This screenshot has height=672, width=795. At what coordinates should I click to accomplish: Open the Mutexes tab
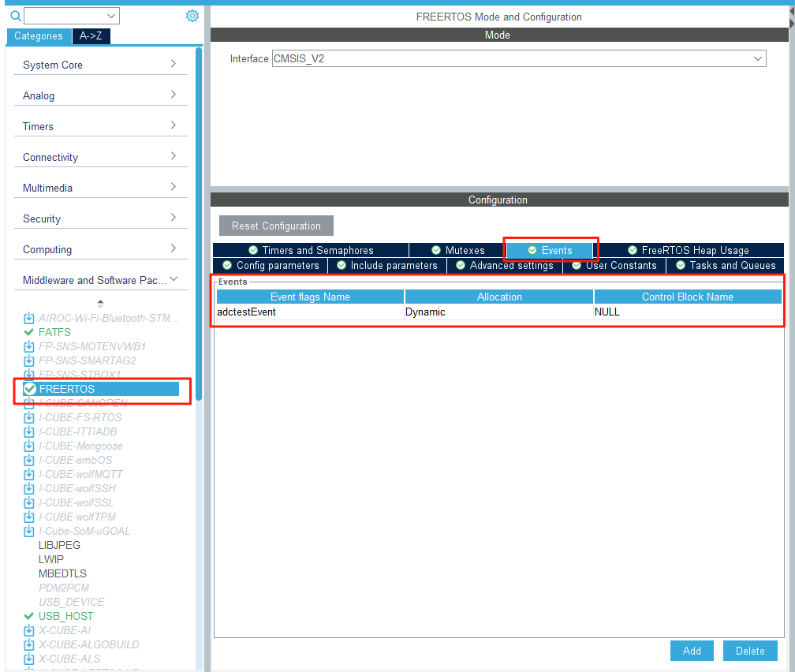(457, 250)
